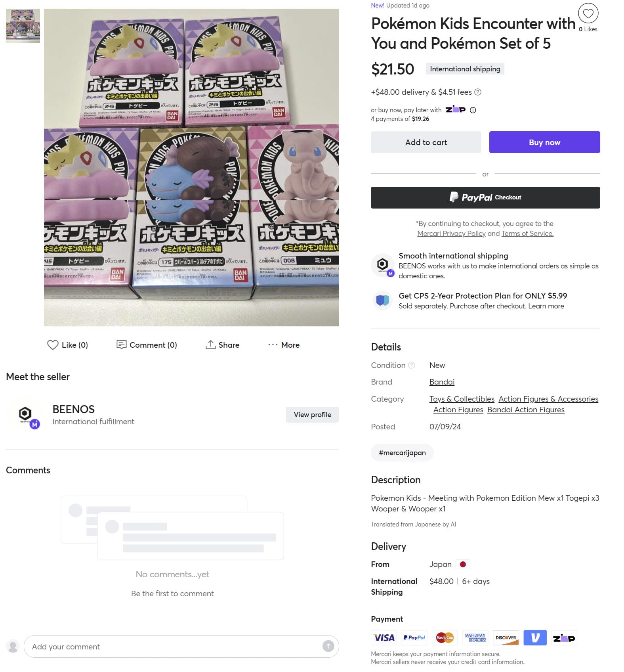Open the Bandai brand link
The height and width of the screenshot is (672, 624).
click(442, 382)
